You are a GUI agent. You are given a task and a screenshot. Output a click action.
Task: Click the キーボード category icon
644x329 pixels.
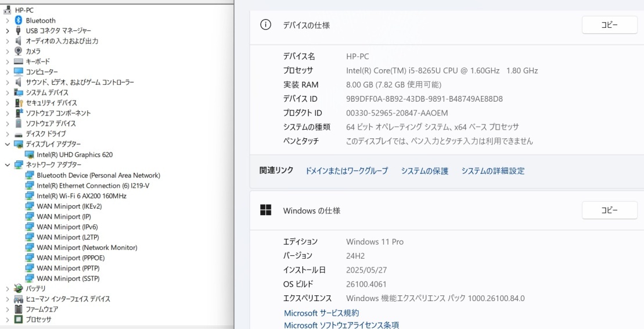(19, 61)
